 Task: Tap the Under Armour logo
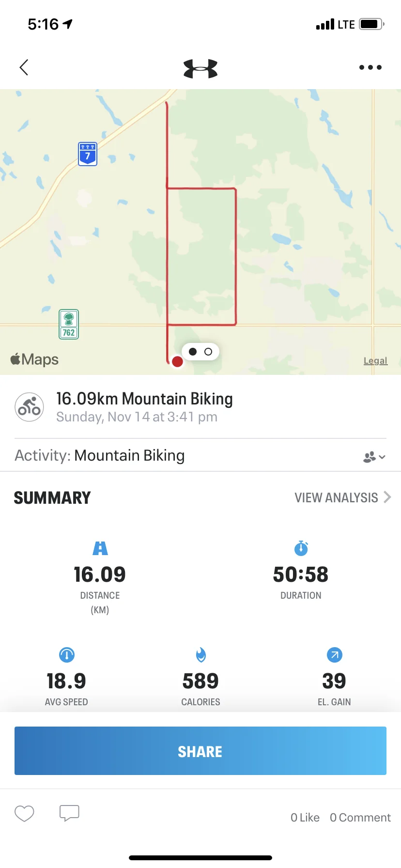point(200,68)
